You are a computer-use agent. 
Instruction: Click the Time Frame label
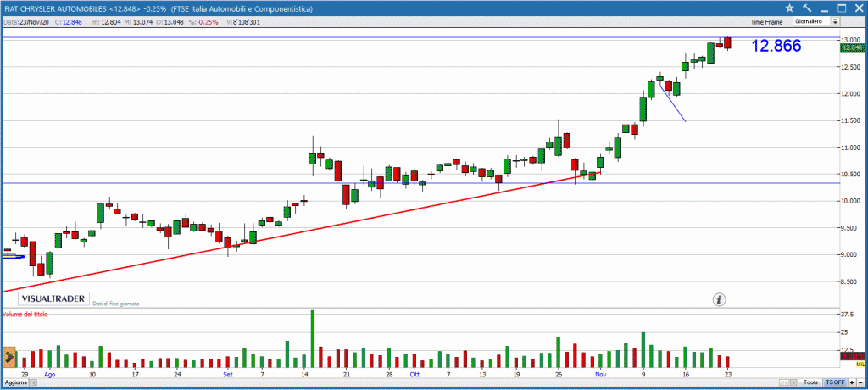coord(766,22)
